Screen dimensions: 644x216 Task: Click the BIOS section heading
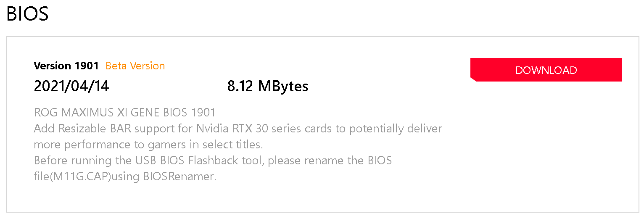point(28,13)
